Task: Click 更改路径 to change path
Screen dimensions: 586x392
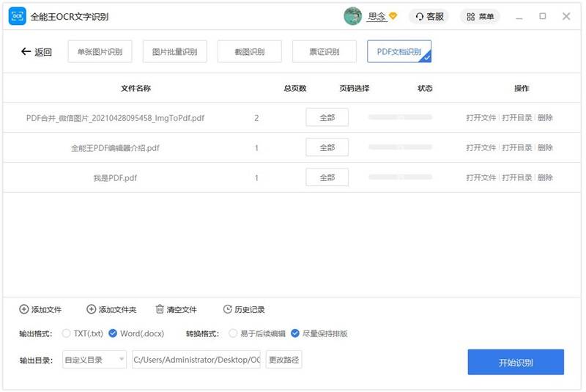Action: coord(283,360)
